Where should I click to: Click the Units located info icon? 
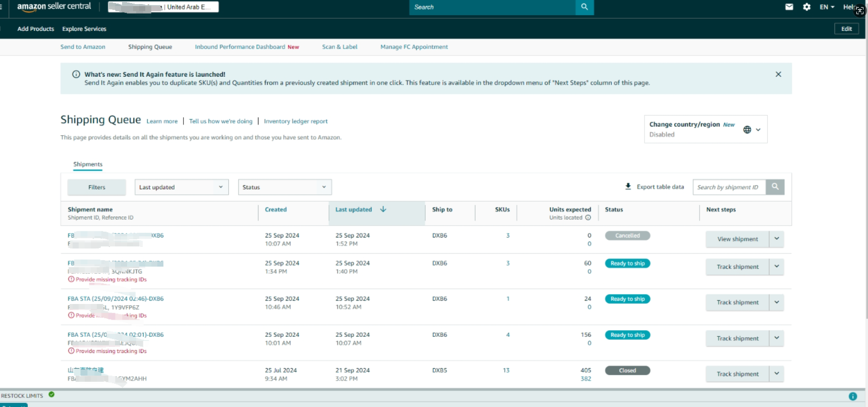pos(588,218)
